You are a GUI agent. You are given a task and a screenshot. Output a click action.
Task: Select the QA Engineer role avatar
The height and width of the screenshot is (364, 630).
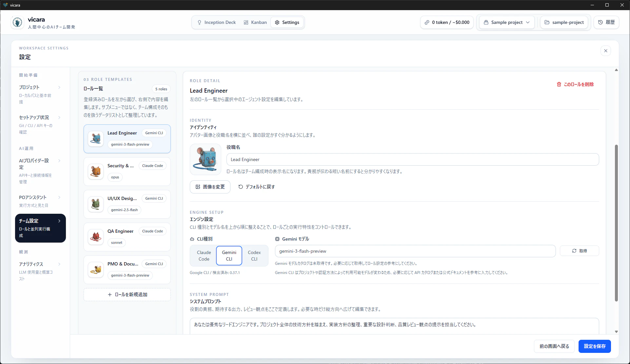point(96,237)
